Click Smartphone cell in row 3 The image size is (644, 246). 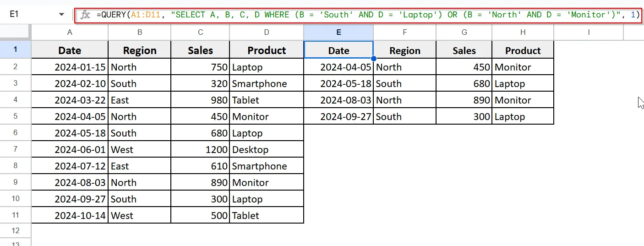pyautogui.click(x=267, y=83)
